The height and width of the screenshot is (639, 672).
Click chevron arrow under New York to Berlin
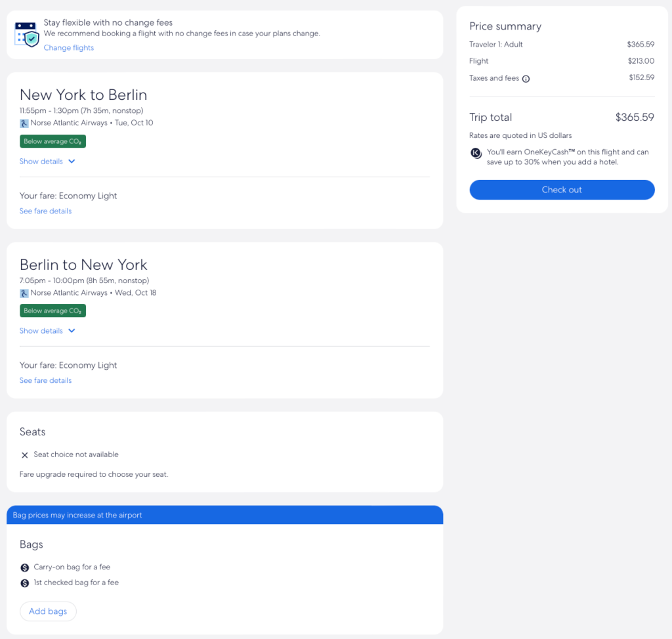coord(72,162)
